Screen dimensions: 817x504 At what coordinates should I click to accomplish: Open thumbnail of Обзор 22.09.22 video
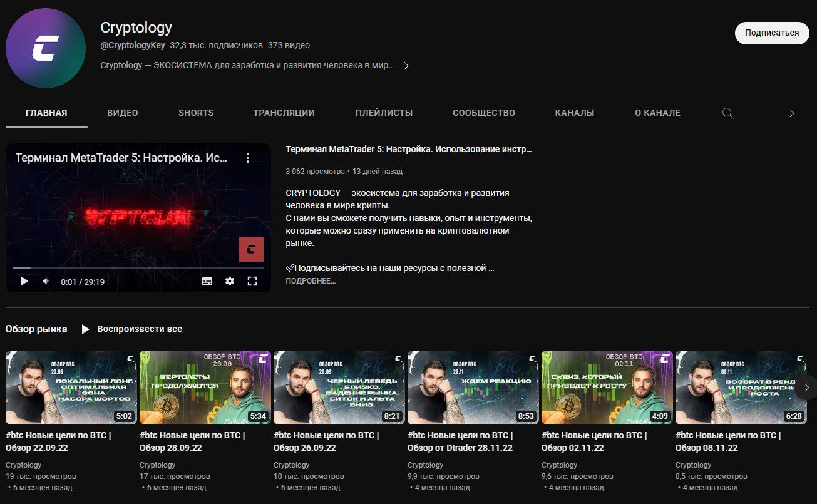click(71, 388)
